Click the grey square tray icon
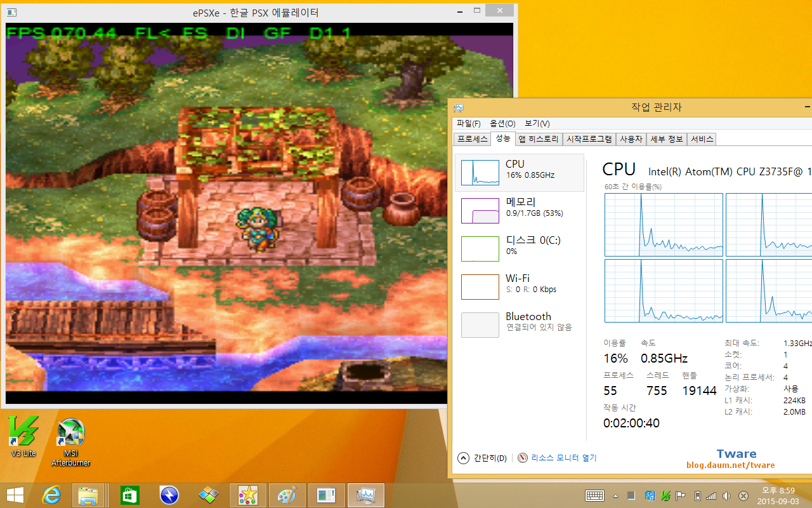812x508 pixels. 631,495
